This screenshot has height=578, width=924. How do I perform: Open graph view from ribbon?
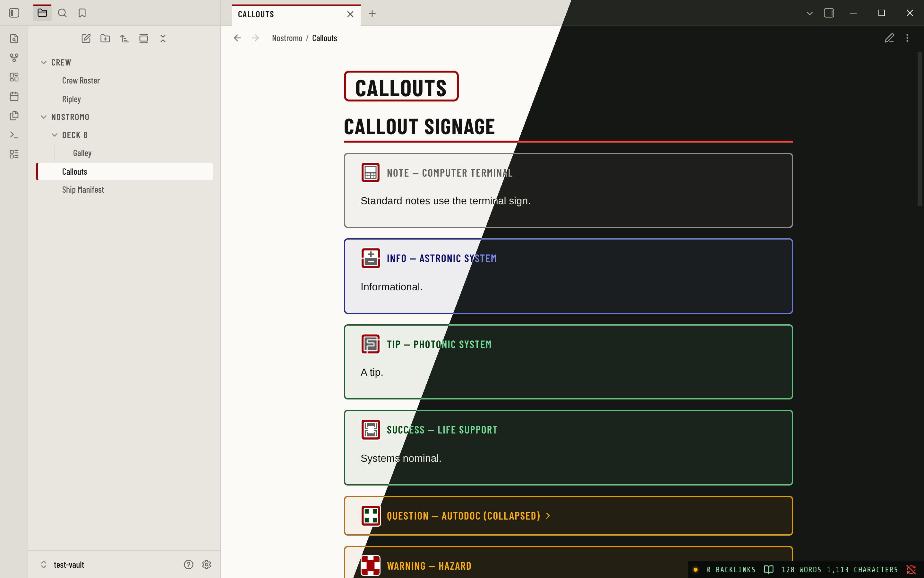(14, 58)
